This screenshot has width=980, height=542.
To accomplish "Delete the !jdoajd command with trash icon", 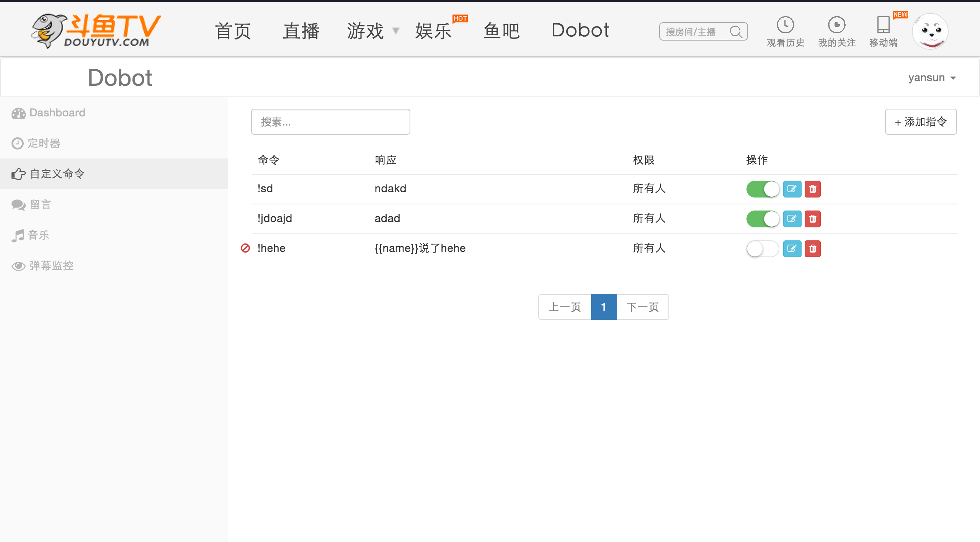I will pyautogui.click(x=812, y=219).
